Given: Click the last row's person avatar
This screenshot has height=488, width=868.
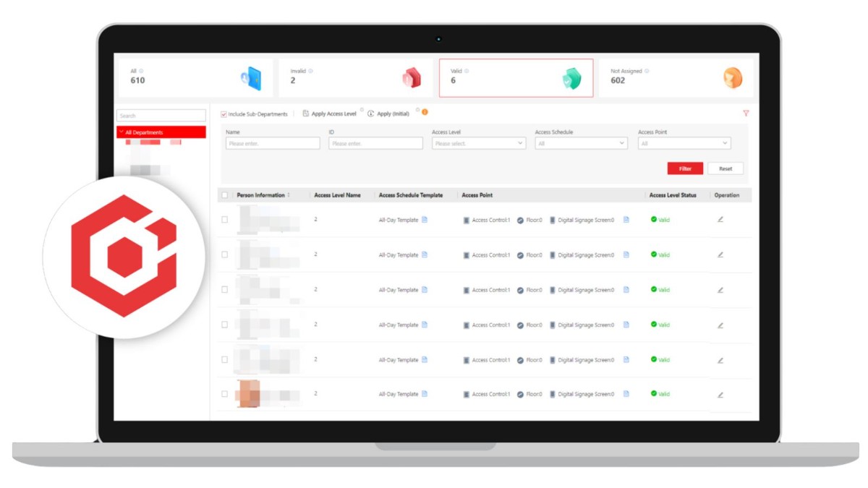Looking at the screenshot, I should click(x=248, y=393).
